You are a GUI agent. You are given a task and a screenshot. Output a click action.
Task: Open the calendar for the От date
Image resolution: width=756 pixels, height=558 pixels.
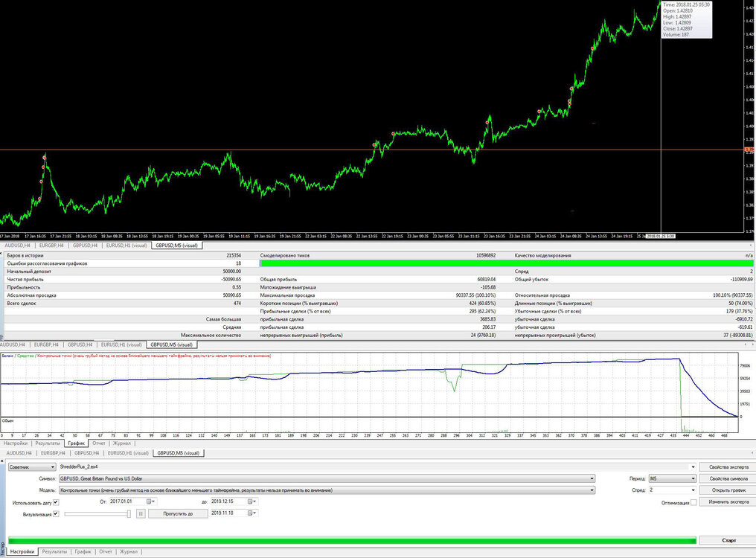tap(151, 501)
